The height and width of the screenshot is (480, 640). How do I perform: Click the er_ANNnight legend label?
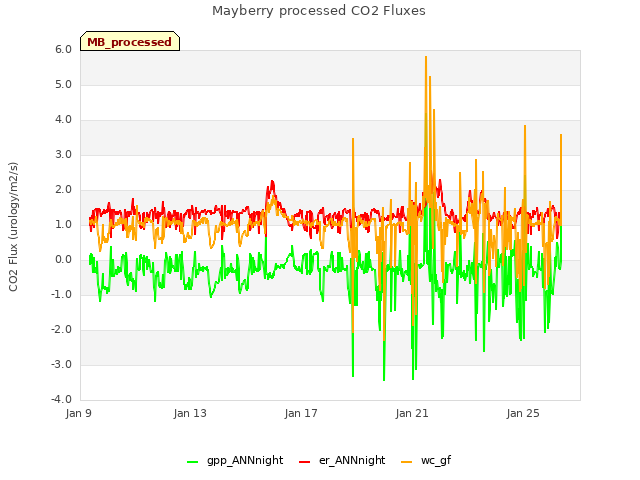352,460
